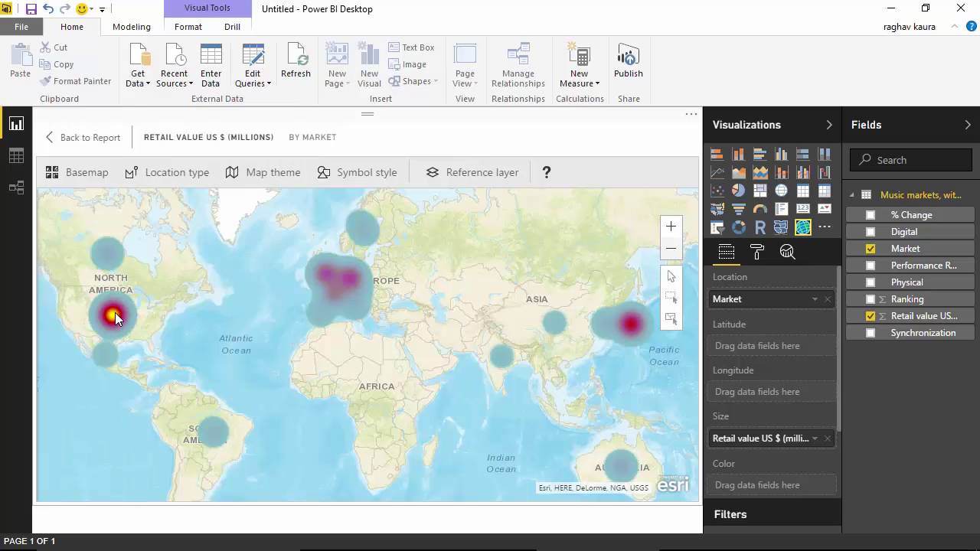980x551 pixels.
Task: Remove Market from Location well
Action: coord(828,299)
